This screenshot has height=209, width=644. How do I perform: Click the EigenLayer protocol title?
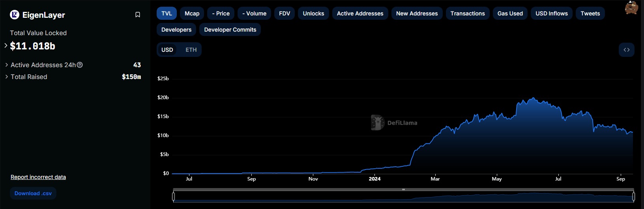44,15
